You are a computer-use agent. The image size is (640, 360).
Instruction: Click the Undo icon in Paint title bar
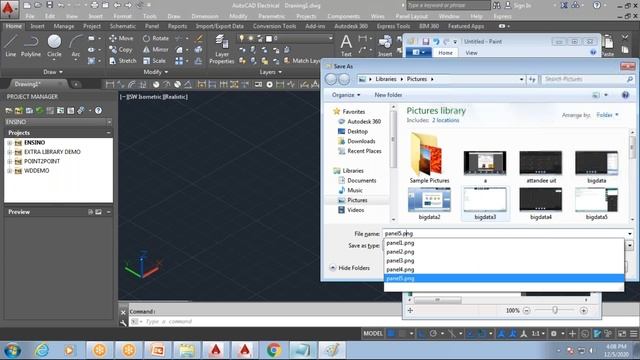click(x=436, y=42)
